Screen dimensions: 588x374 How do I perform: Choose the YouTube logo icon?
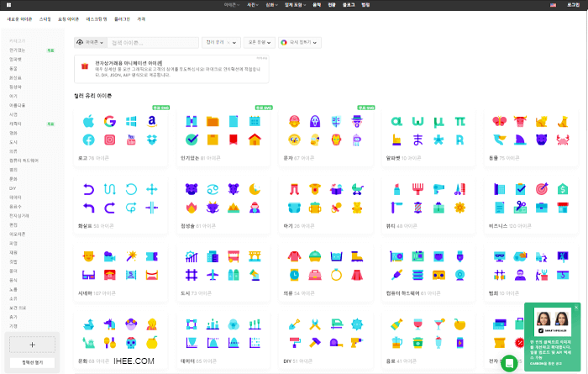coord(131,140)
